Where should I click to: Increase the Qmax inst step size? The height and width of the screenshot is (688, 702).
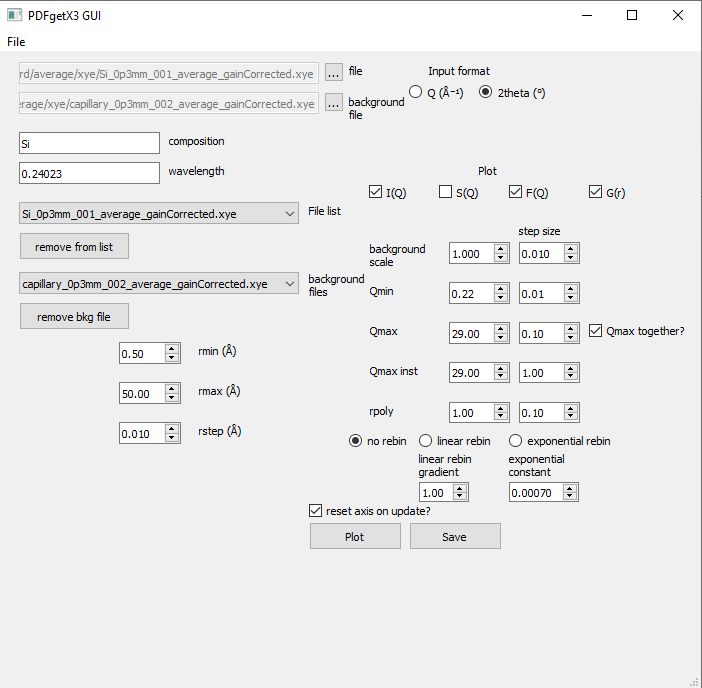tap(571, 368)
